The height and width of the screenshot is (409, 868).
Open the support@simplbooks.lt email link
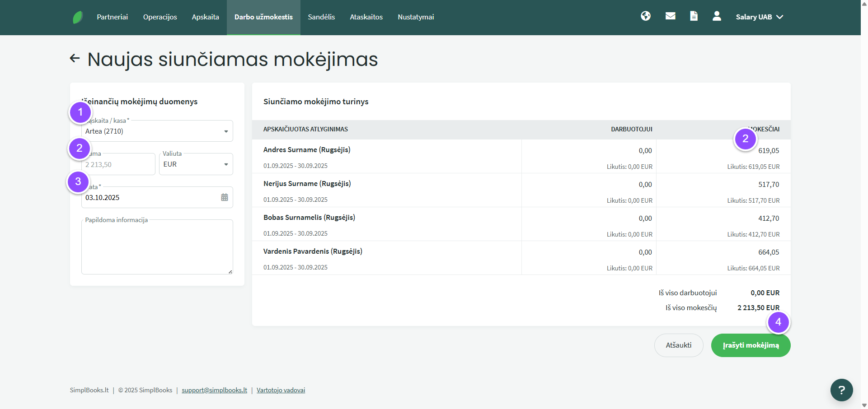(x=214, y=390)
